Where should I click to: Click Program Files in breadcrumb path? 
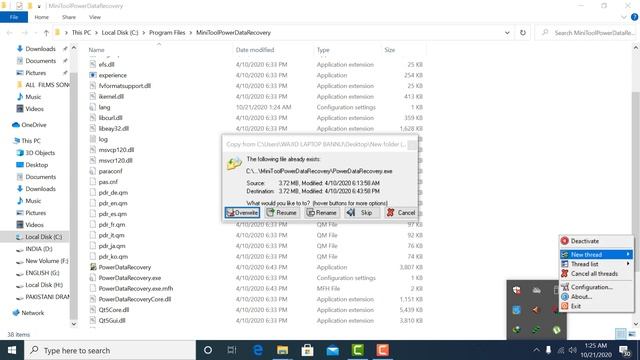click(167, 33)
